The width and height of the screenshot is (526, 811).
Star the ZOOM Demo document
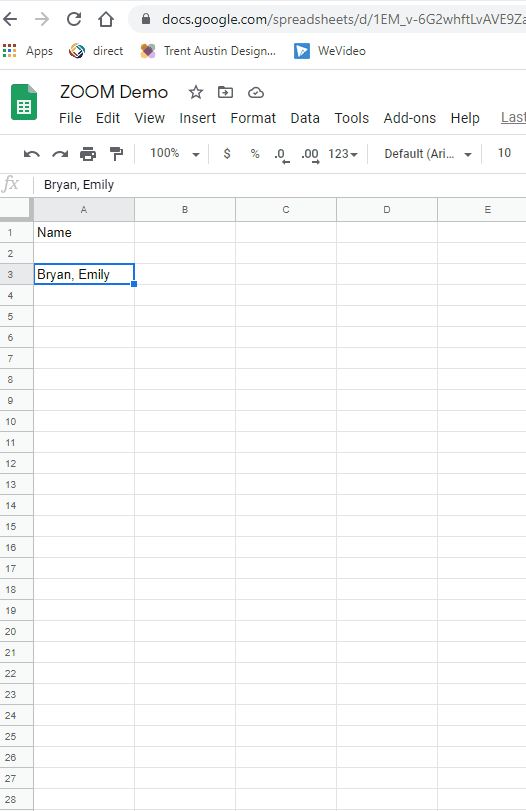coord(196,93)
